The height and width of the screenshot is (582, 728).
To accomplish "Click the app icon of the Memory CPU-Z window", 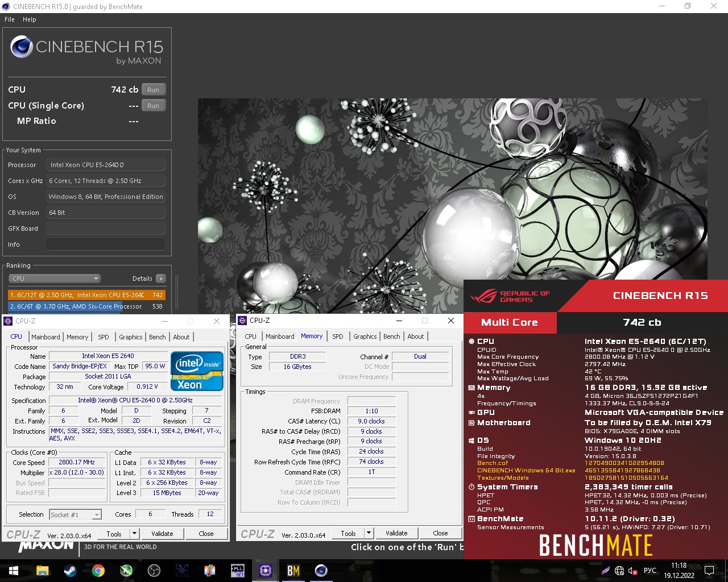I will (243, 321).
